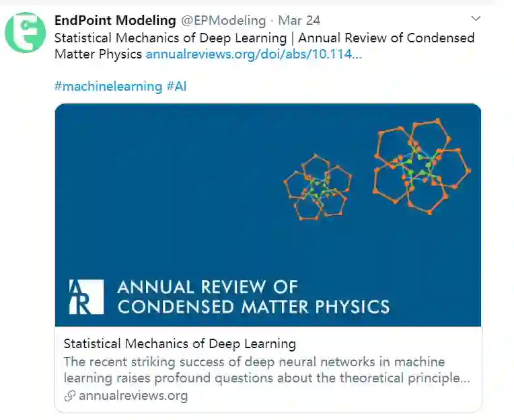Open the card title Statistical Mechanics of Deep Learning
Image resolution: width=514 pixels, height=420 pixels.
pyautogui.click(x=180, y=343)
